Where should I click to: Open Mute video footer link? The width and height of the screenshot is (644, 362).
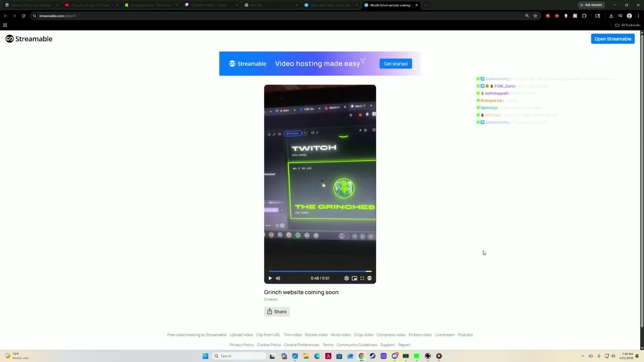coord(341,335)
